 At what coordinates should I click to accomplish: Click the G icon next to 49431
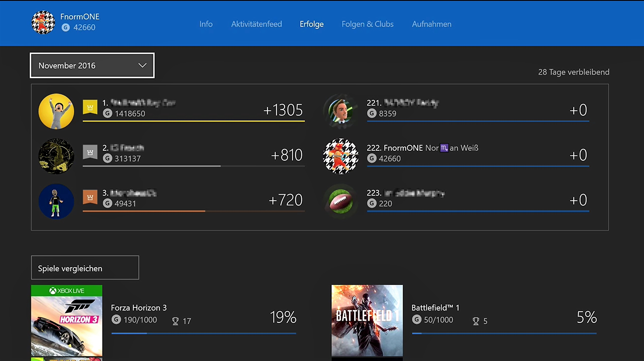[x=108, y=204]
